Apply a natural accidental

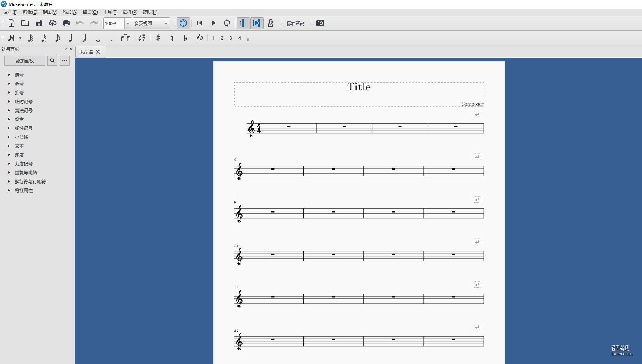pos(172,38)
